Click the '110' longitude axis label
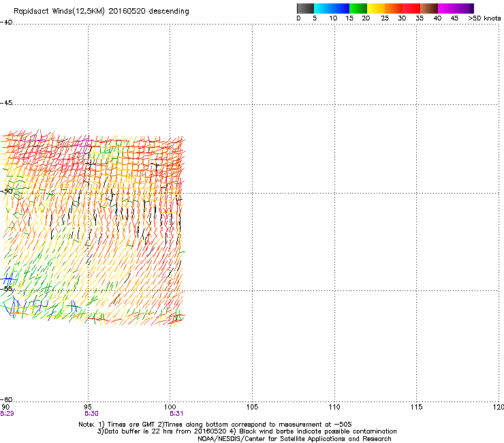 click(x=334, y=407)
